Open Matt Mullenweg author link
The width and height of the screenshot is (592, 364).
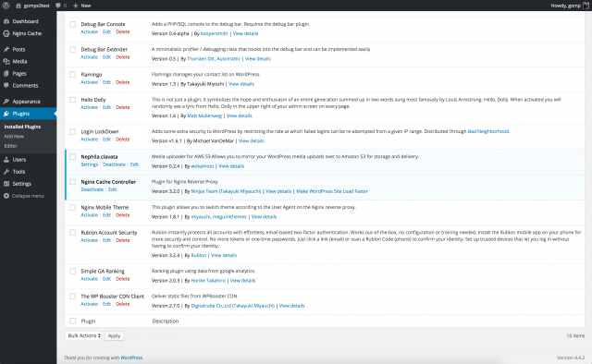click(x=204, y=115)
